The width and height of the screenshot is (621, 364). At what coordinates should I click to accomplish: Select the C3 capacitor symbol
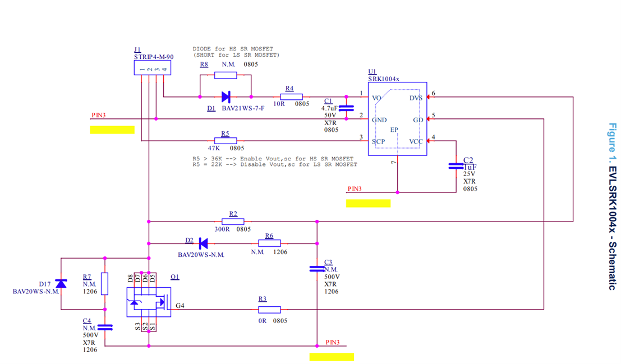coord(317,269)
